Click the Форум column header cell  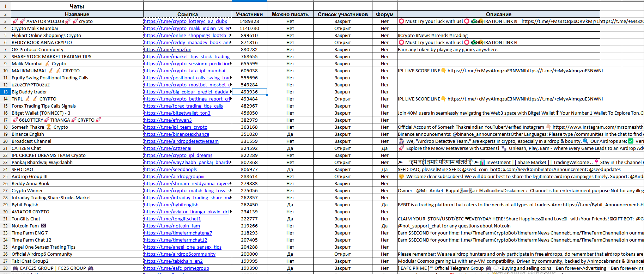(384, 14)
